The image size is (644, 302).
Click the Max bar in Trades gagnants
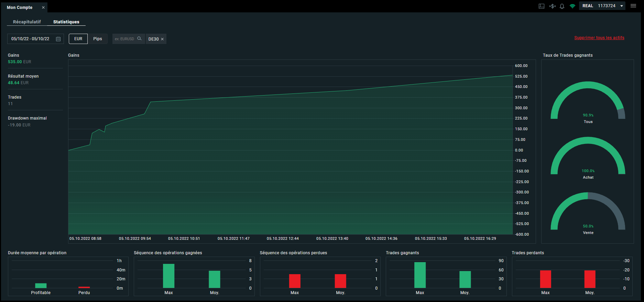pyautogui.click(x=420, y=275)
